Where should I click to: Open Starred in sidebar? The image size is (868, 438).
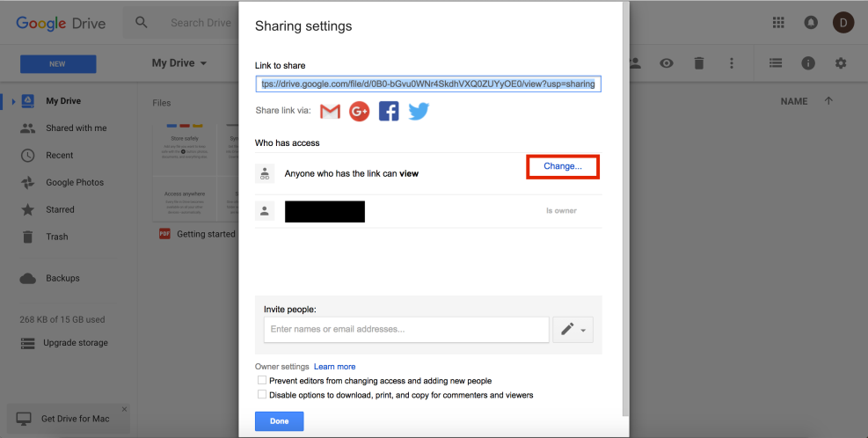point(60,209)
